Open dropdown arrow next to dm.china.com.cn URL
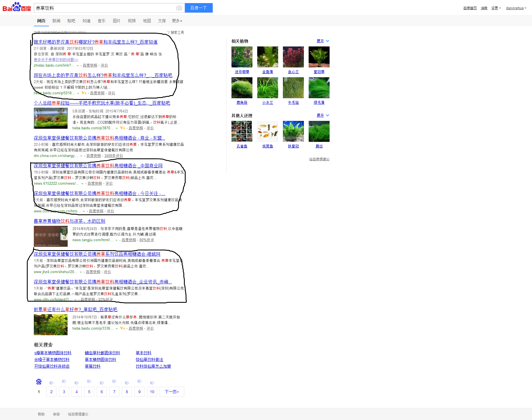The height and width of the screenshot is (420, 532). tap(81, 156)
